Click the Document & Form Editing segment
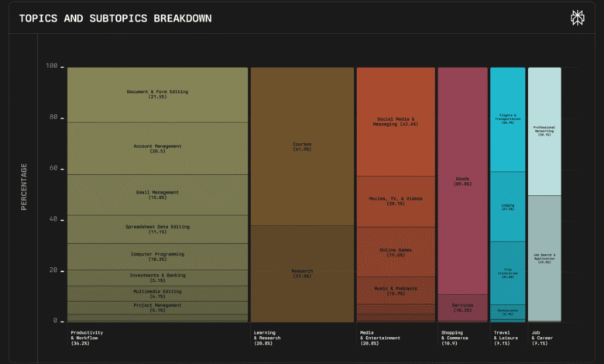The width and height of the screenshot is (604, 364). click(157, 94)
